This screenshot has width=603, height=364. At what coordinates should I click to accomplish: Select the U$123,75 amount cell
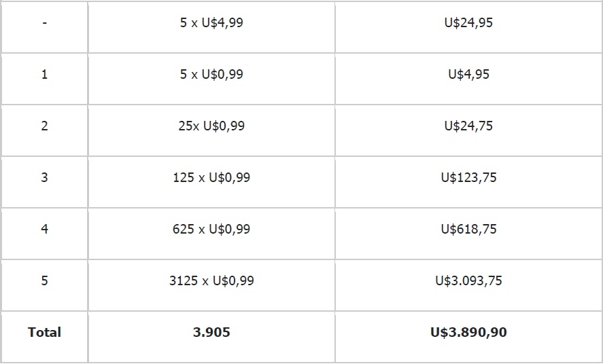[468, 178]
